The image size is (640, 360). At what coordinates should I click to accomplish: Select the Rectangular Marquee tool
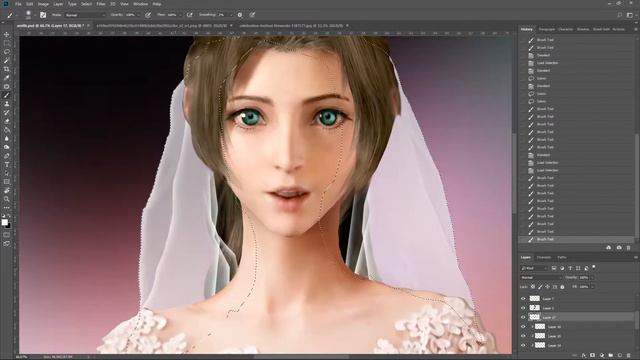(7, 43)
